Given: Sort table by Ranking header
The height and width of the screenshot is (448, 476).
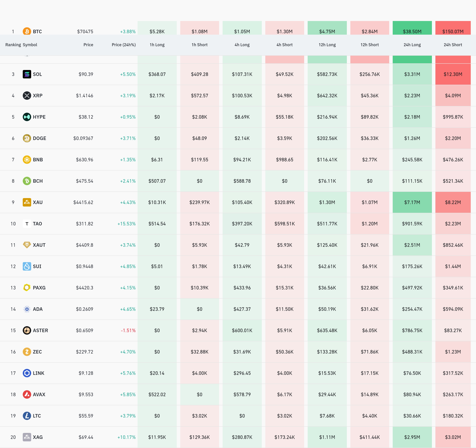Looking at the screenshot, I should [x=13, y=45].
